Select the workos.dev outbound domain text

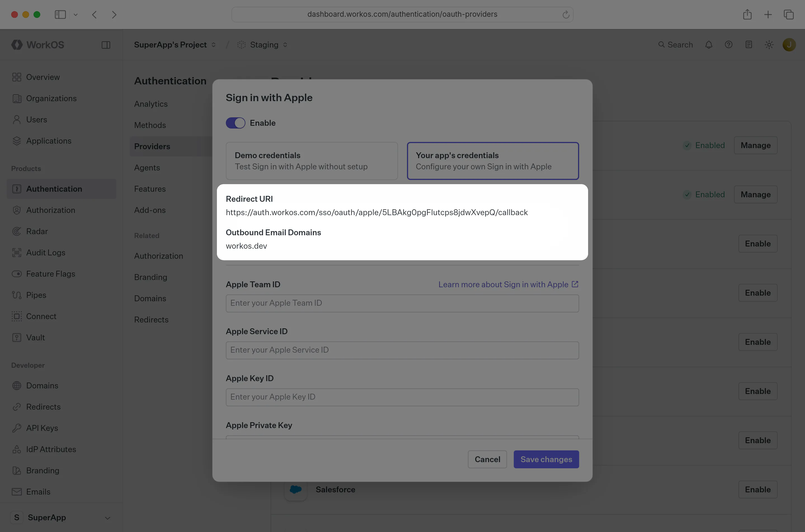[x=246, y=246]
